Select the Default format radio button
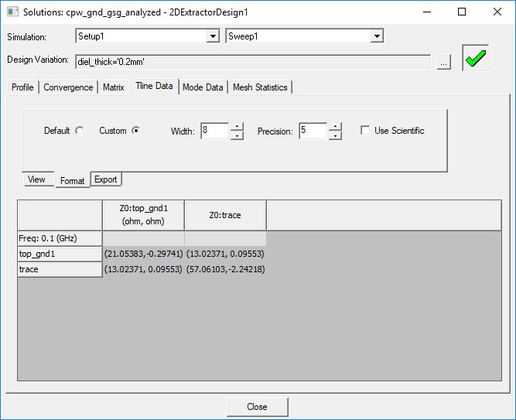The image size is (516, 420). pos(80,131)
